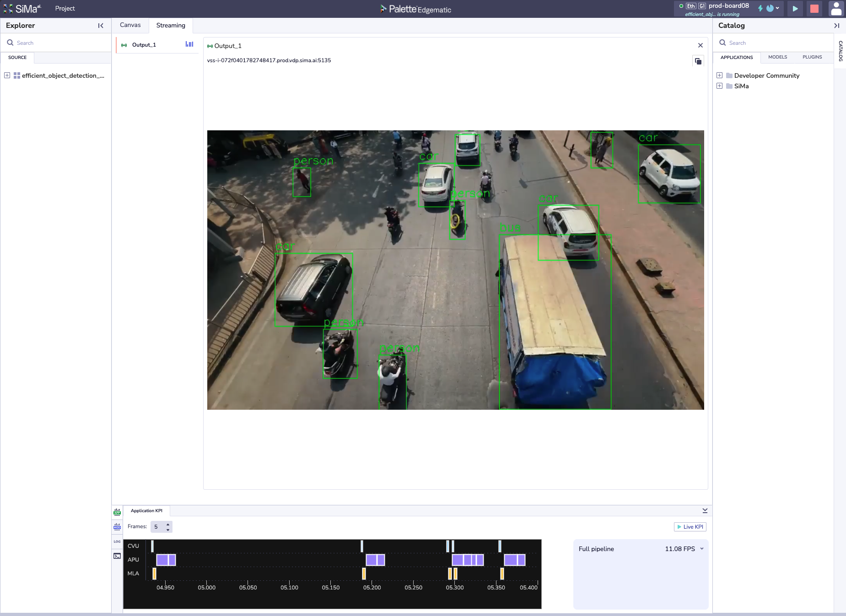Switch to the Canvas tab
846x616 pixels.
(x=130, y=25)
